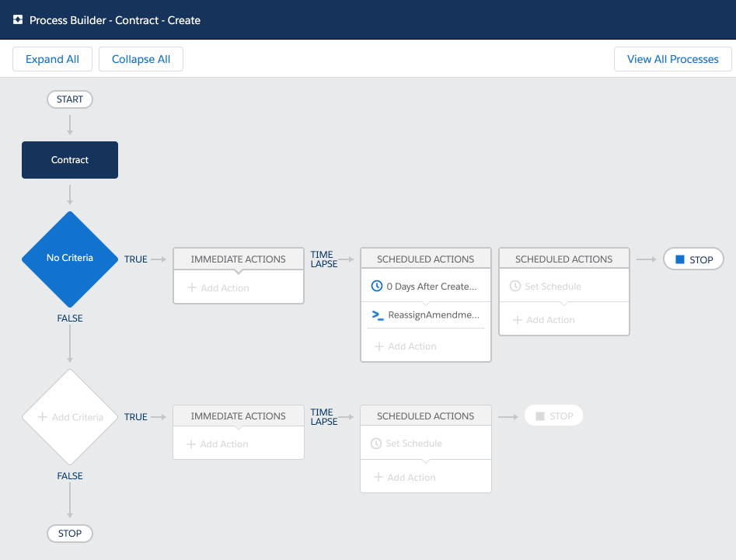This screenshot has width=736, height=560.
Task: Open the bottom Immediate Actions header
Action: tap(239, 416)
